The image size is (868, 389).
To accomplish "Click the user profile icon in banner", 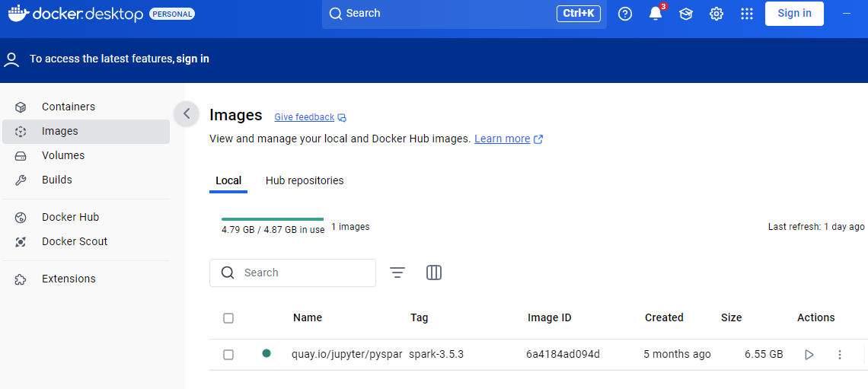I will tap(11, 59).
